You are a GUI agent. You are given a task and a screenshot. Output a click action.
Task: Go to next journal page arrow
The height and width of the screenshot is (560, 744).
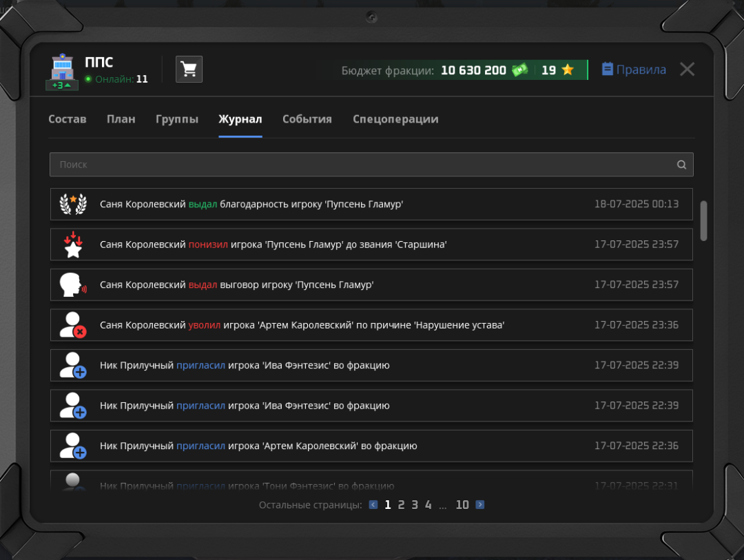tap(480, 504)
